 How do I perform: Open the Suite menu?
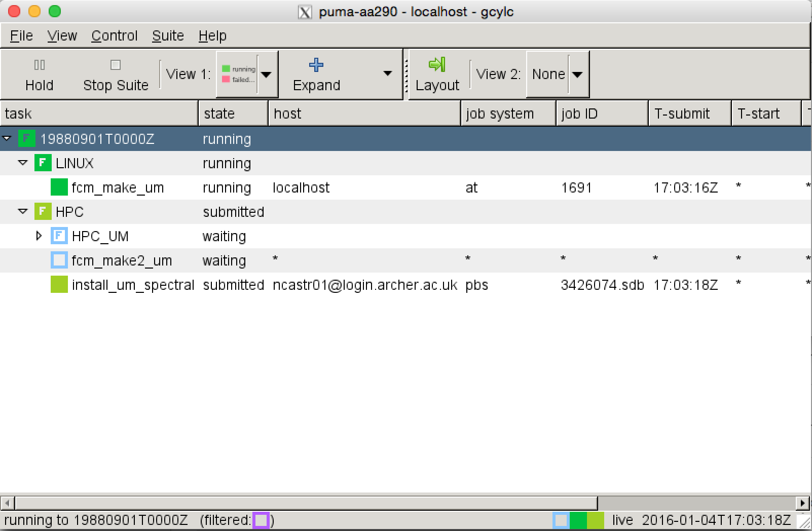point(168,36)
